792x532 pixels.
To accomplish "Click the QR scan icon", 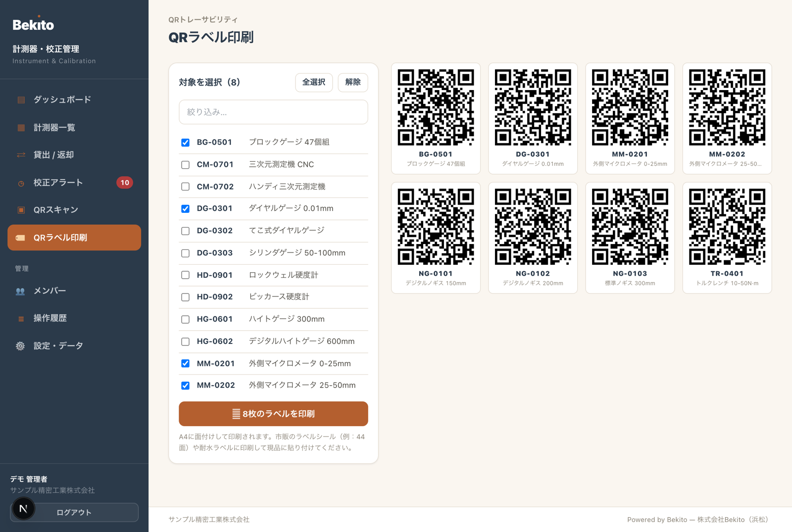I will point(21,210).
